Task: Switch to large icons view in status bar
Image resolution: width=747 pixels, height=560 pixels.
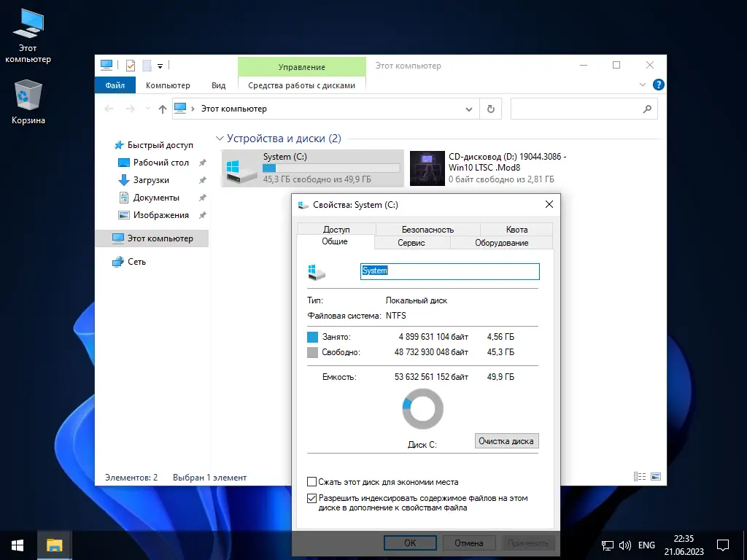Action: pyautogui.click(x=656, y=476)
